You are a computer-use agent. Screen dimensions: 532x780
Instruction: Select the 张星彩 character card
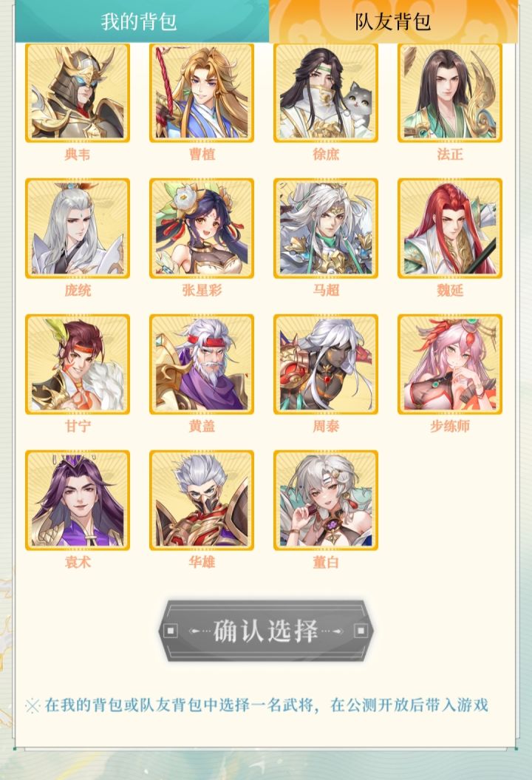tap(202, 228)
